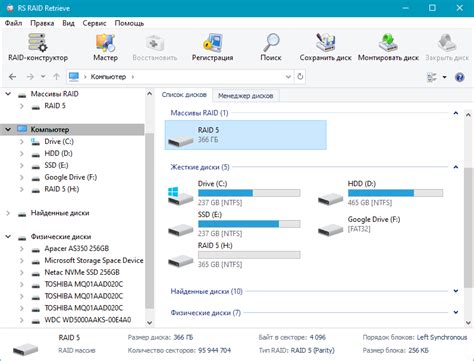The image size is (474, 361).
Task: Expand the Найденные диски tree node
Action: point(8,213)
